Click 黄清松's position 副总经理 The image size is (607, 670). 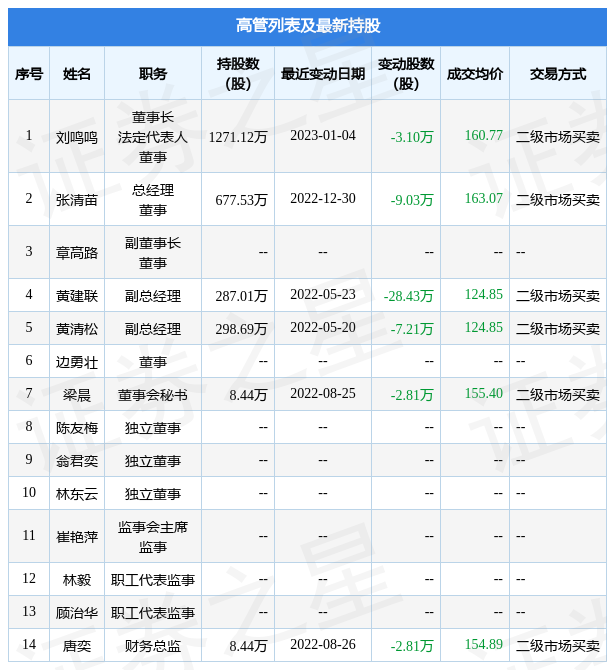[x=152, y=329]
